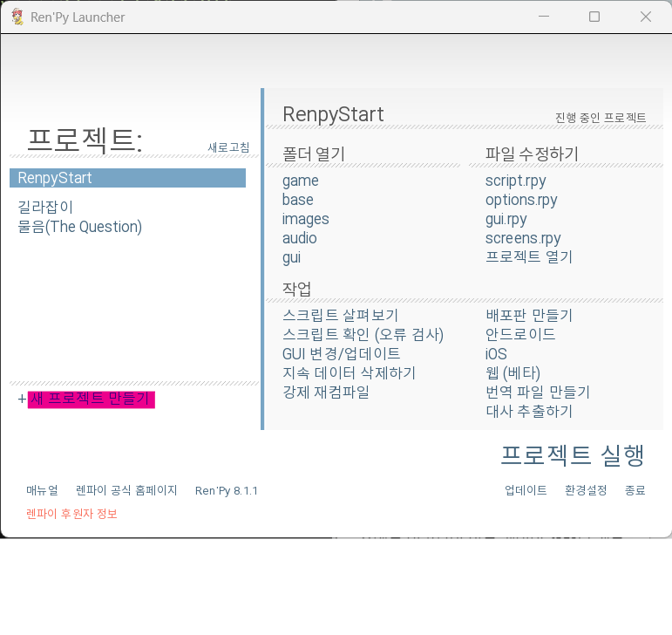Click 프로젝트 열기 under file editing
This screenshot has width=672, height=635.
coord(529,257)
